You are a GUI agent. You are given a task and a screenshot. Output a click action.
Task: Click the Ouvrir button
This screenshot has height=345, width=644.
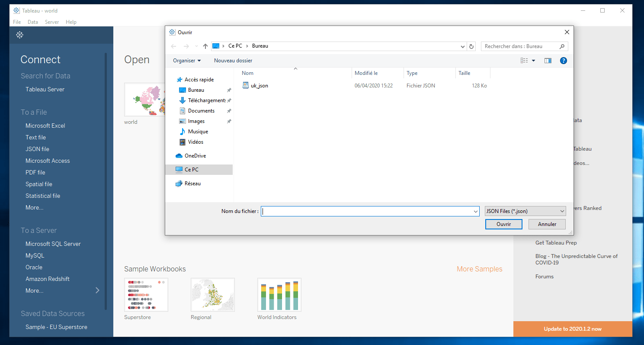[503, 224]
